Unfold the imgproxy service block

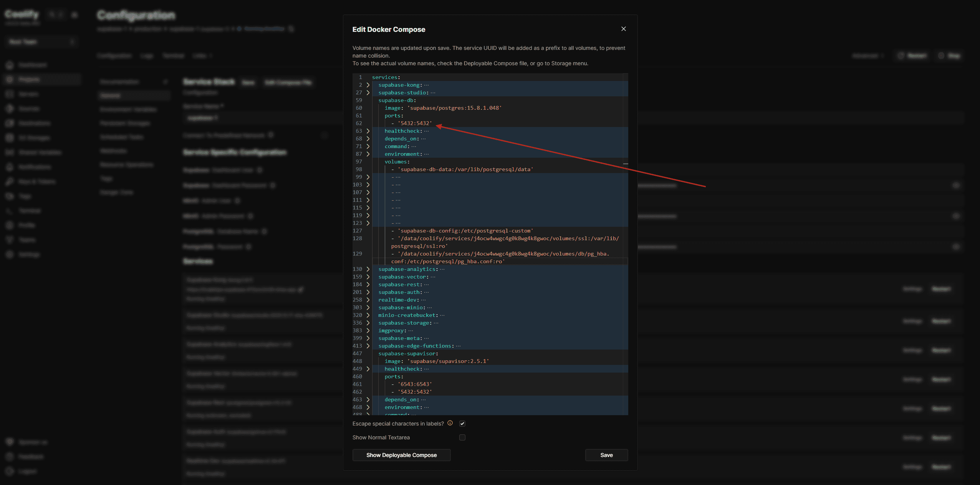(368, 330)
